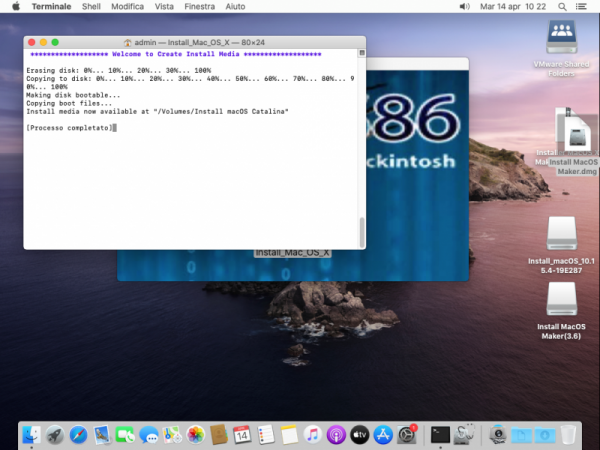Open the Terminale menu
This screenshot has height=450, width=600.
coord(51,7)
